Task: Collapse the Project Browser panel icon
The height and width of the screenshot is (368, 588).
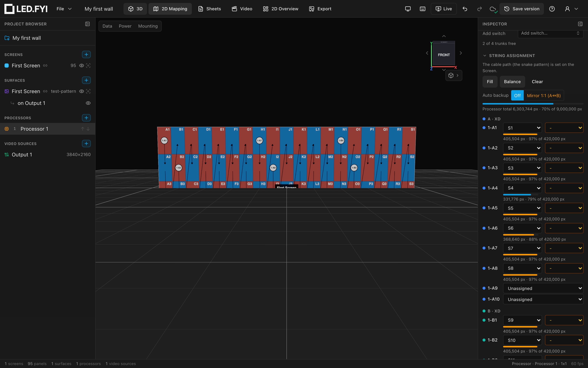Action: tap(87, 24)
